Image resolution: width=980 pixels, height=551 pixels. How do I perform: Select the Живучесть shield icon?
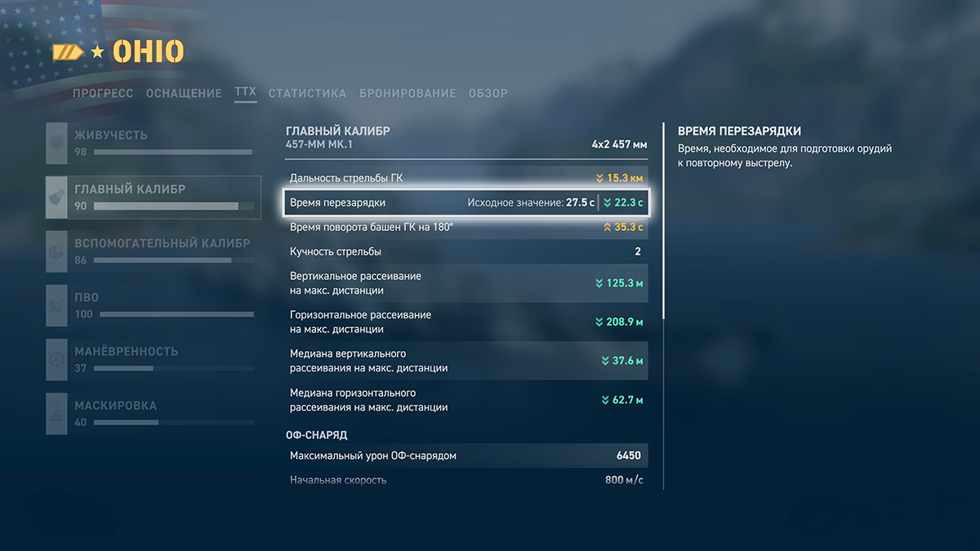56,143
